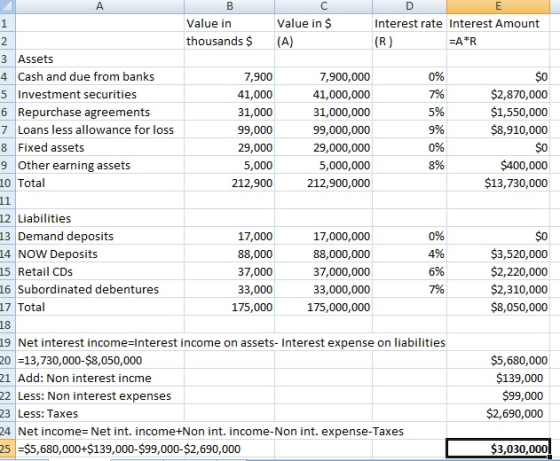Click interest amount $2,220,000
This screenshot has height=461, width=560.
(x=498, y=272)
